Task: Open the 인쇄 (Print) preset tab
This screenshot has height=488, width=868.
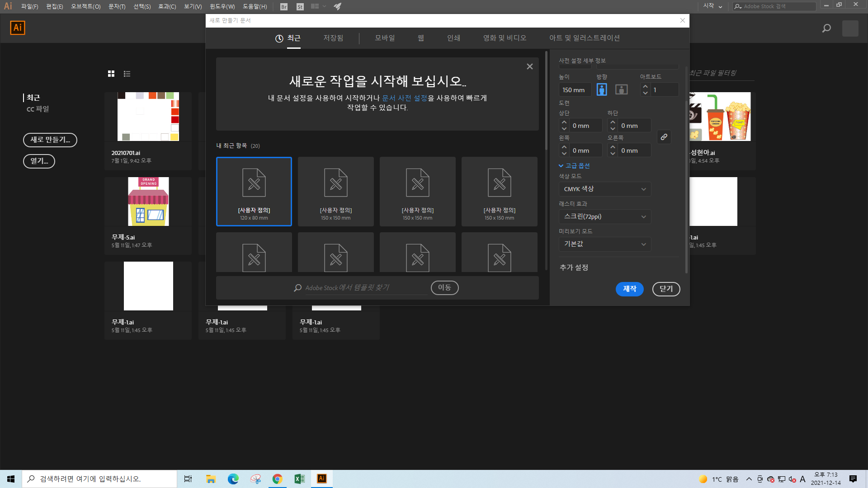Action: tap(453, 38)
